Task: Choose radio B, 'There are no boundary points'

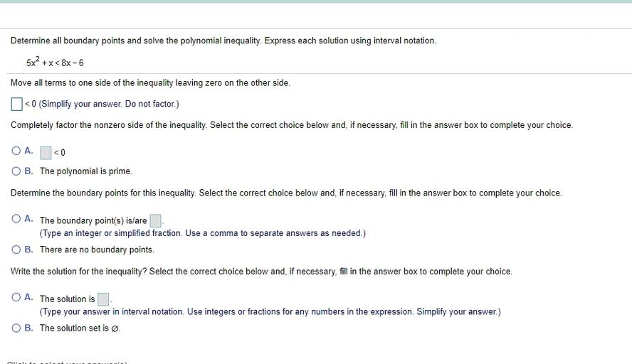Action: pos(16,250)
